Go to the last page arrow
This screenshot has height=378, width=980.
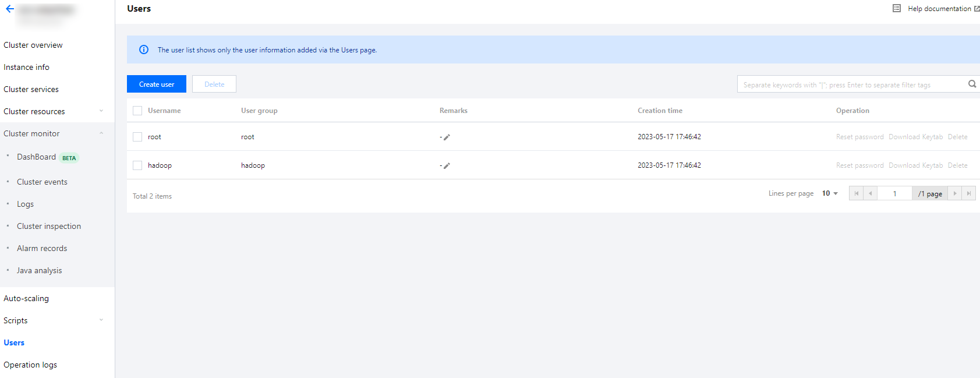[969, 193]
